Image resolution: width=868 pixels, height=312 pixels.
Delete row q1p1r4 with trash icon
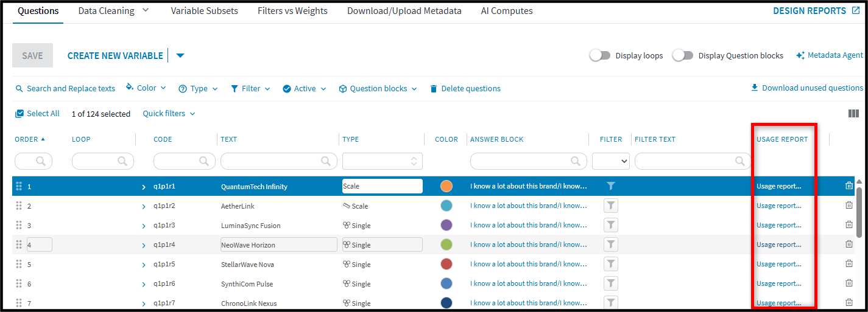pos(849,244)
